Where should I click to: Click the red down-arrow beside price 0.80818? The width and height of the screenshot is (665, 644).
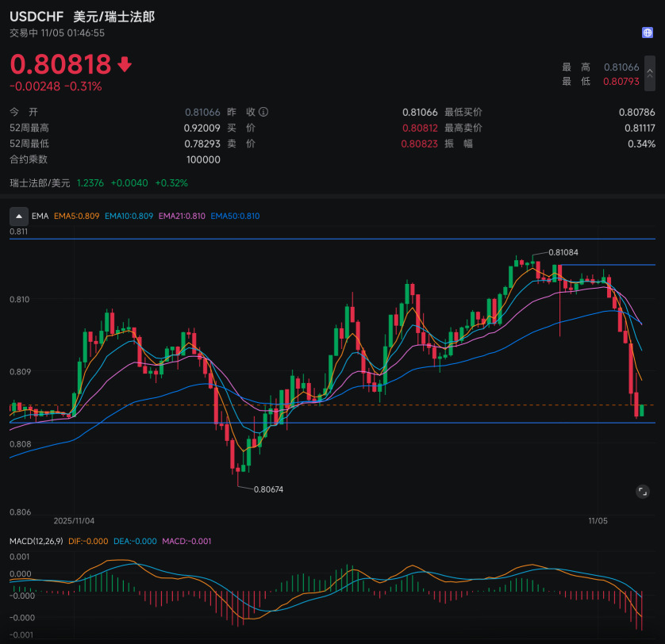125,64
